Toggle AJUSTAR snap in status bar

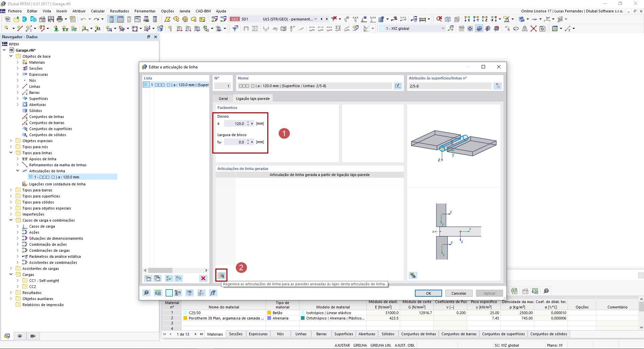[342, 345]
